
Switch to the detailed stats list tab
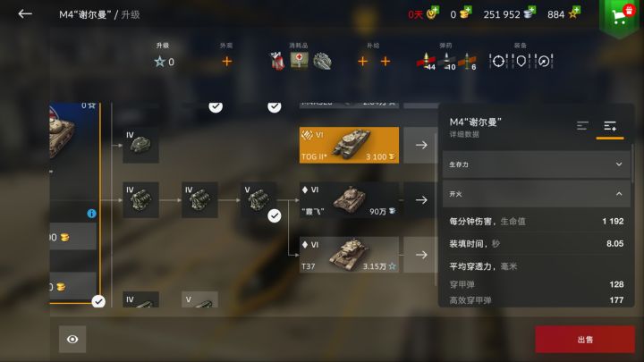coord(610,126)
